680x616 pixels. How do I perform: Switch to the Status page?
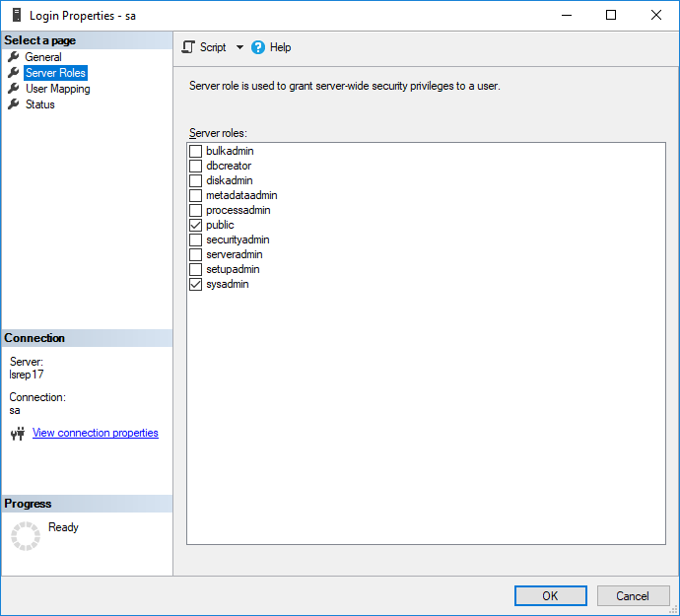click(40, 104)
